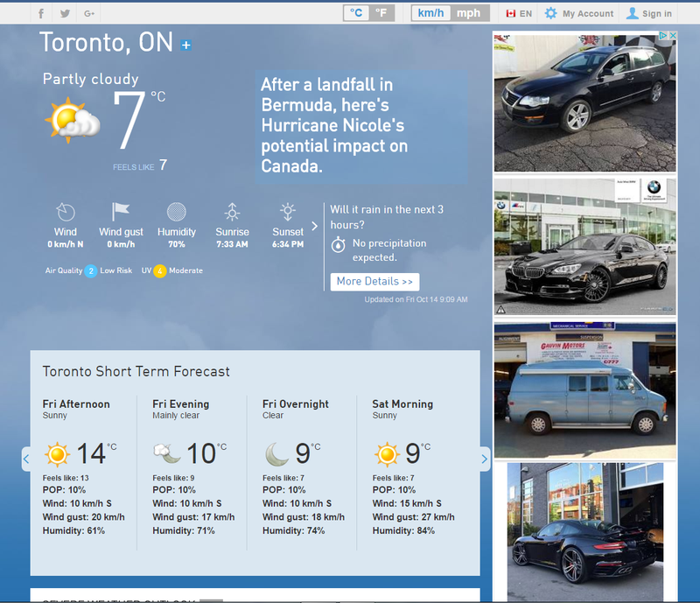Click the partly cloudy weather icon
The image size is (700, 603).
(73, 121)
